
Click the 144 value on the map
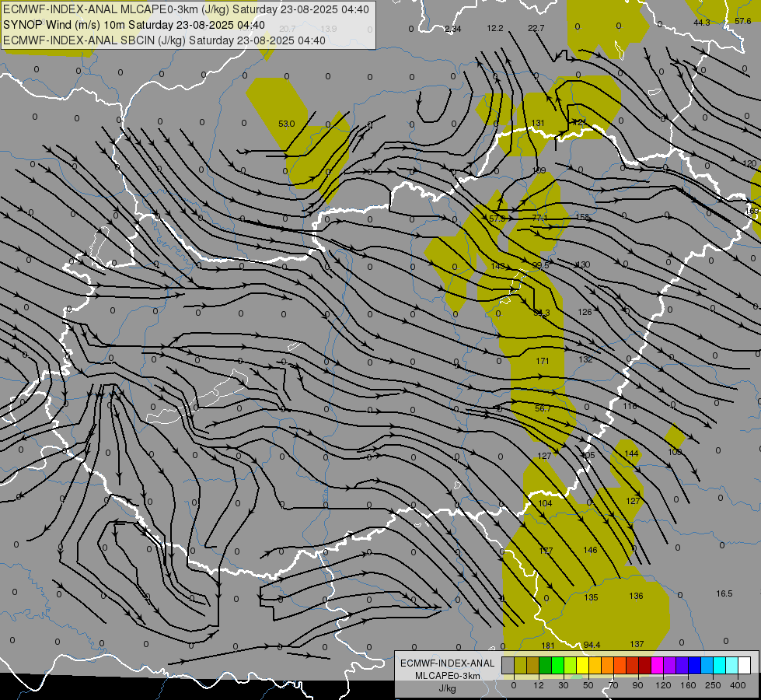click(631, 453)
